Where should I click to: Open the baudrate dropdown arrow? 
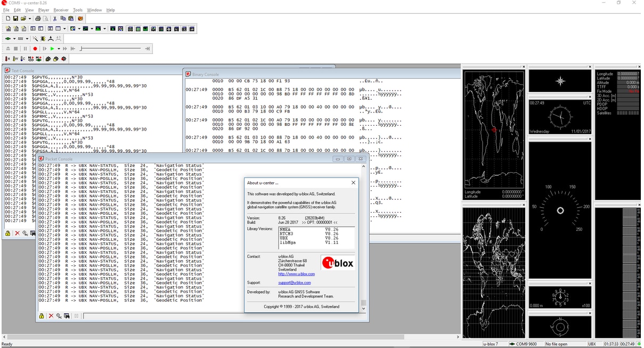[x=27, y=38]
